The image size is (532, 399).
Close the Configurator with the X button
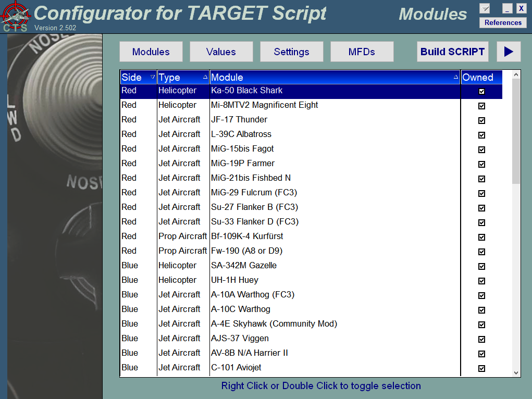pyautogui.click(x=521, y=8)
